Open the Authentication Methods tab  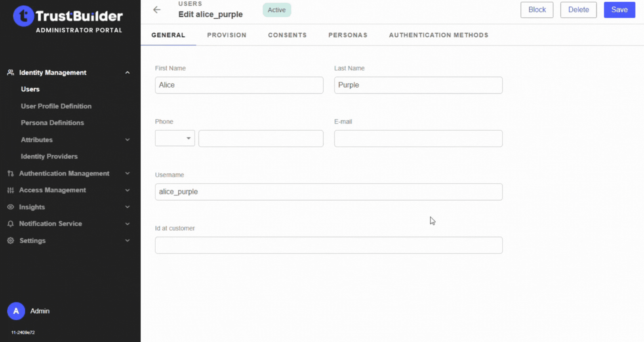[x=438, y=35]
